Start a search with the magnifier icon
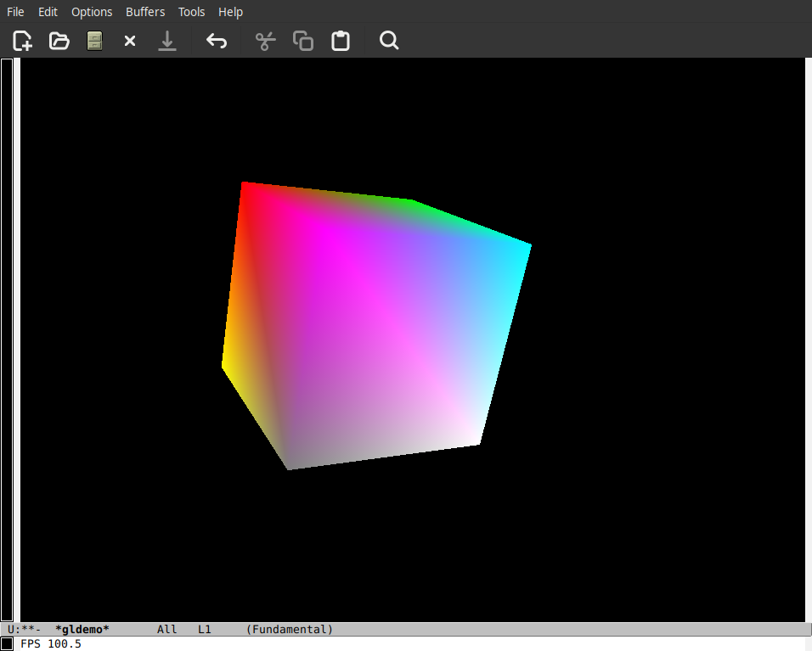This screenshot has width=812, height=651. click(389, 41)
